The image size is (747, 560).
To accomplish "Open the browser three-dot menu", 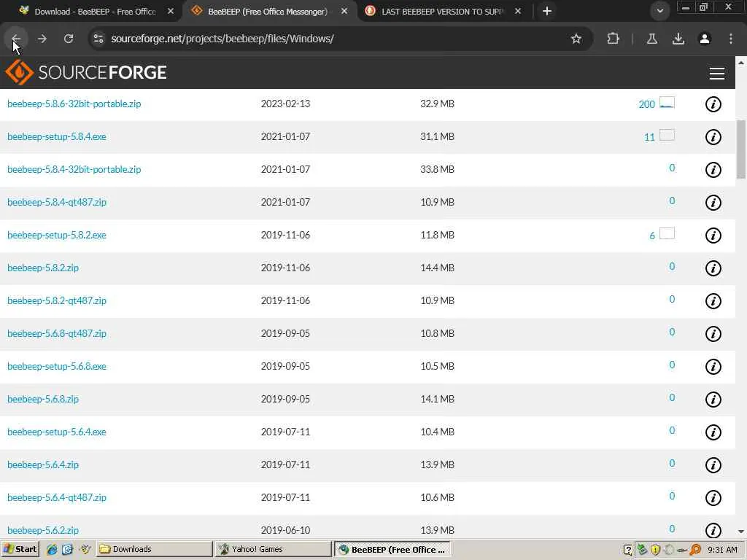I will [731, 39].
